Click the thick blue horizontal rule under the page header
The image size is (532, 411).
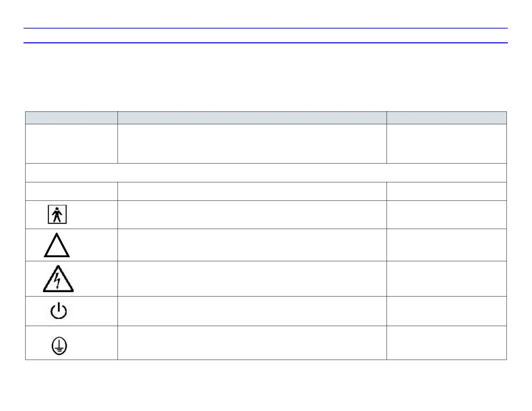(265, 43)
